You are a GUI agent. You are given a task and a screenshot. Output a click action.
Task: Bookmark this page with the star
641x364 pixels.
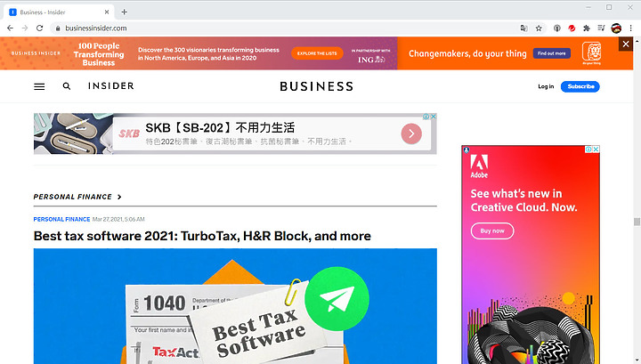point(539,28)
